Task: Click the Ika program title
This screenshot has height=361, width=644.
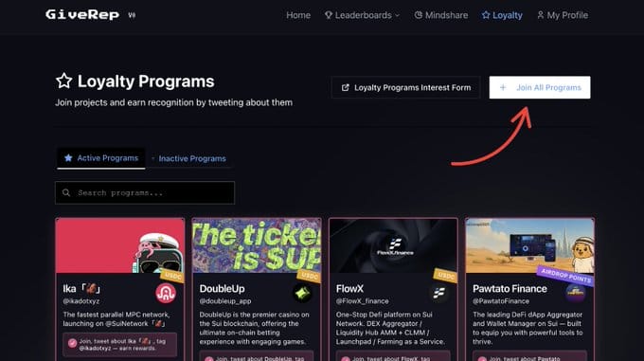Action: (81, 289)
